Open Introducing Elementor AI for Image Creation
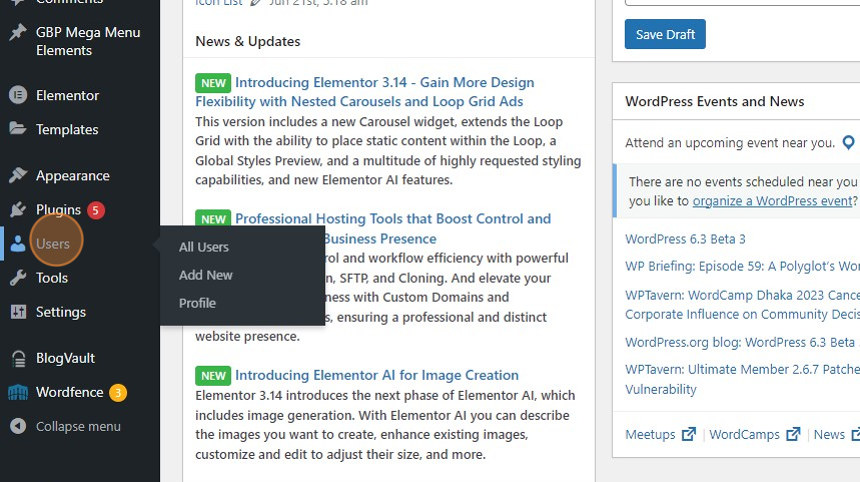 377,375
